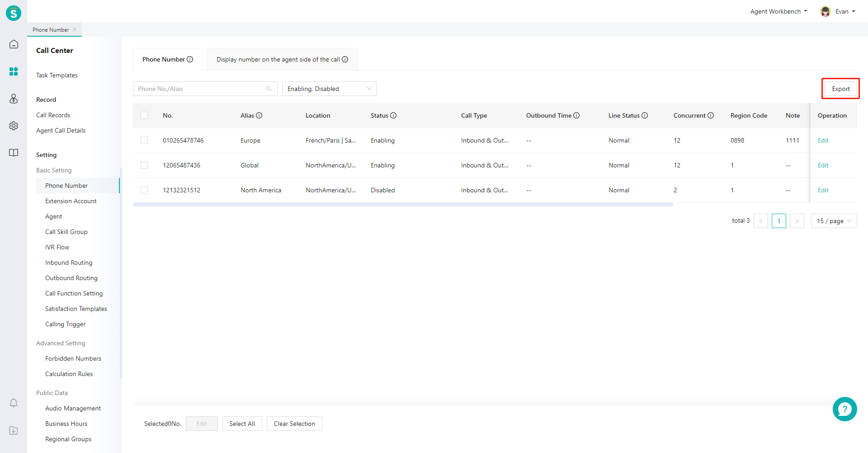Click the Select All button
The width and height of the screenshot is (868, 453).
[242, 424]
